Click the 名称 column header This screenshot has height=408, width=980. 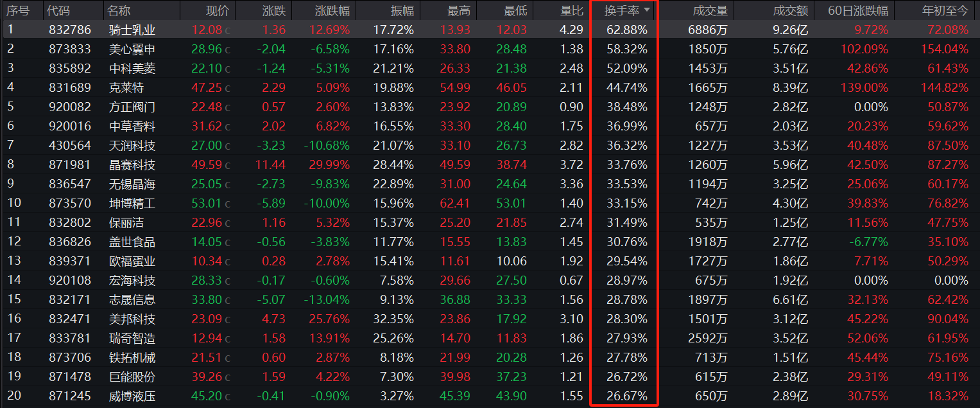click(x=119, y=10)
